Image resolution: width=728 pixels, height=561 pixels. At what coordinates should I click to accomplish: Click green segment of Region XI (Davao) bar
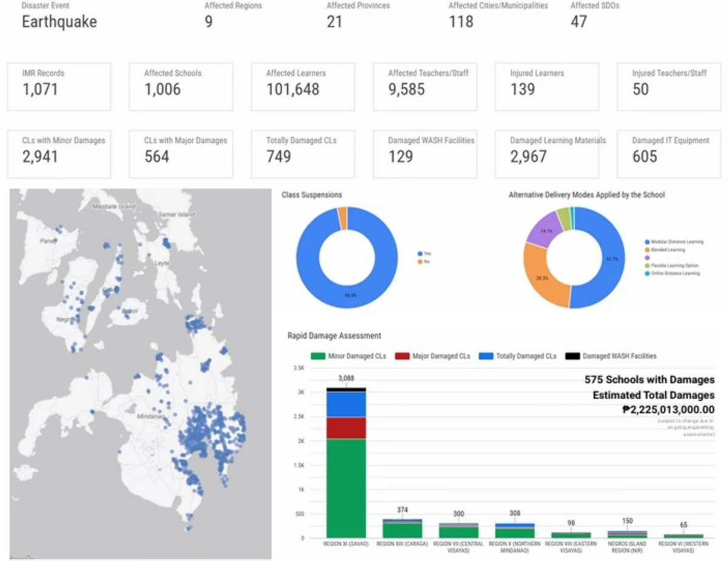[x=346, y=488]
